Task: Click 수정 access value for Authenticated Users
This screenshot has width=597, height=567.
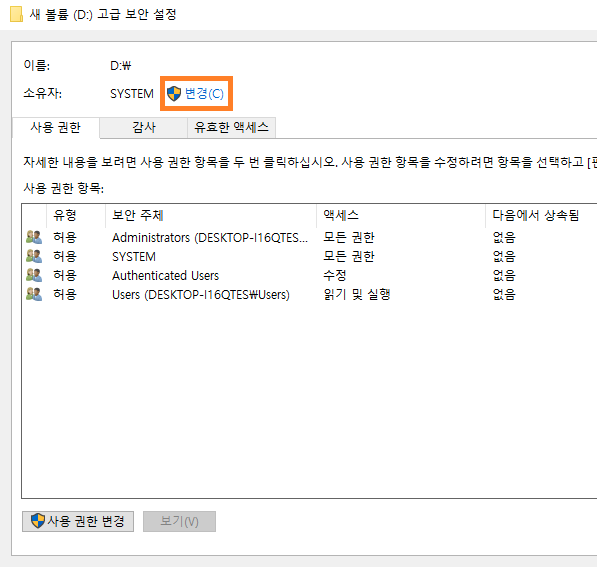Action: (x=335, y=275)
